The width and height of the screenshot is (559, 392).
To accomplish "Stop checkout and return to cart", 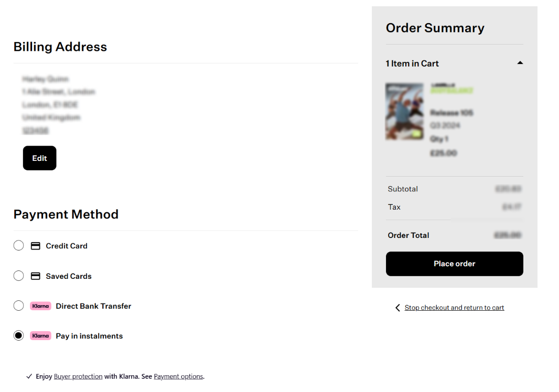I will coord(454,308).
